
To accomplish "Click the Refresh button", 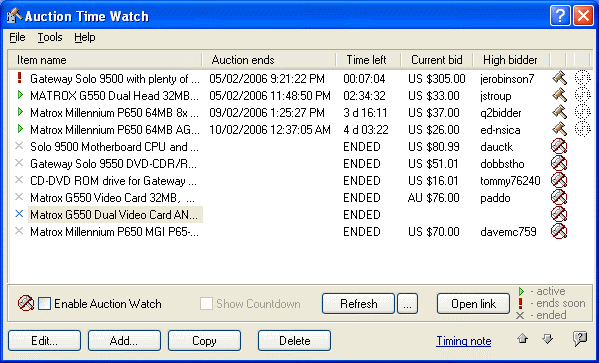I will click(x=358, y=304).
